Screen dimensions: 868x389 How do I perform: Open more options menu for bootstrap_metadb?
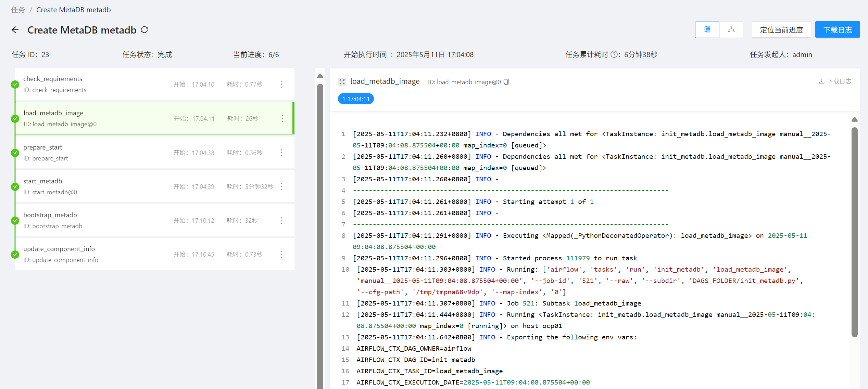coord(281,221)
